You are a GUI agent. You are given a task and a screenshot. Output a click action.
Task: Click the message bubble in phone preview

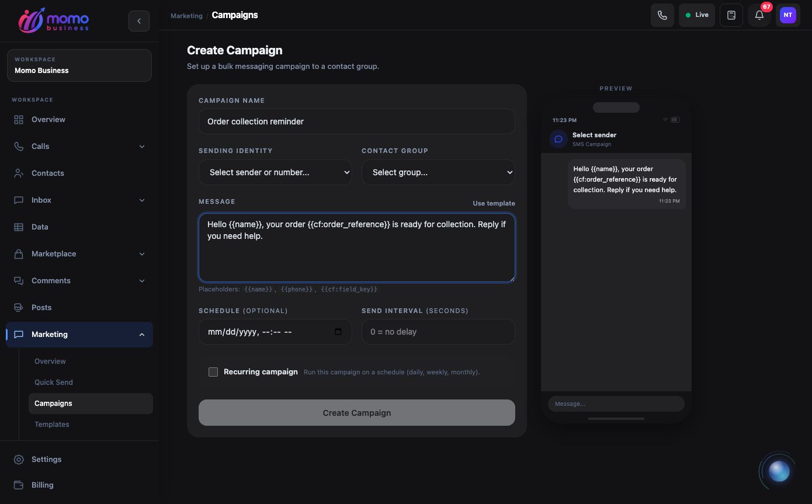(x=627, y=184)
